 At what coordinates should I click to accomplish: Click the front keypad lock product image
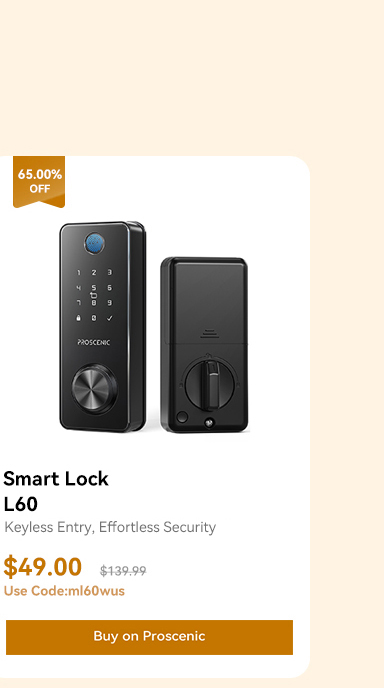click(103, 327)
